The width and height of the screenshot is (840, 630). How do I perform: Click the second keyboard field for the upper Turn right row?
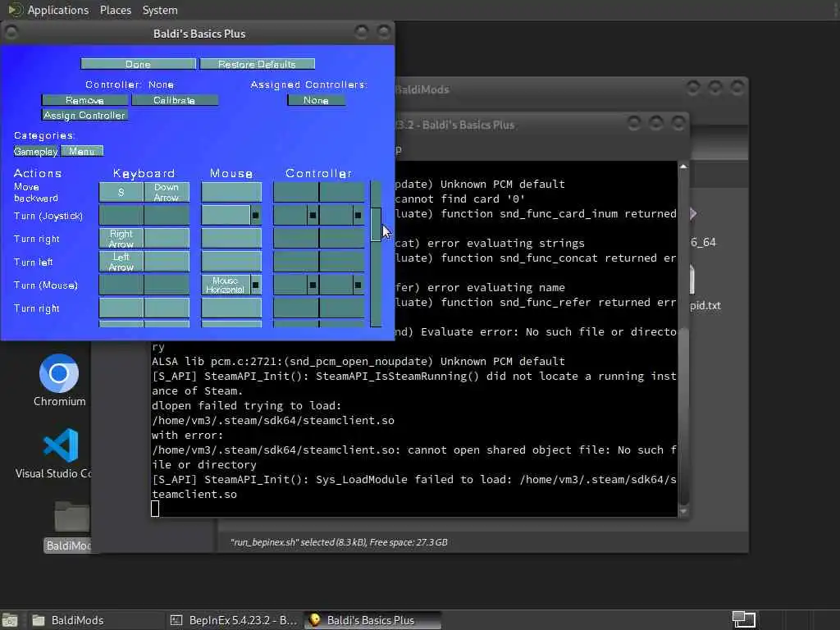coord(167,239)
